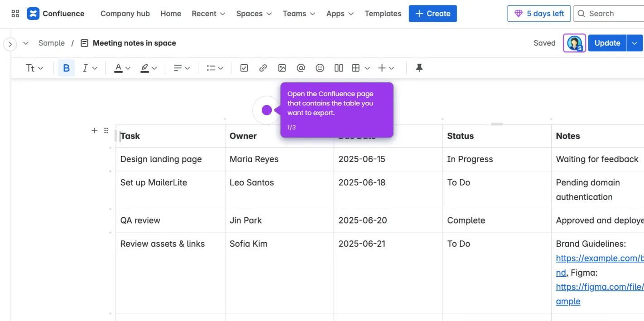This screenshot has height=321, width=644.
Task: Insert a table from toolbar
Action: click(356, 68)
